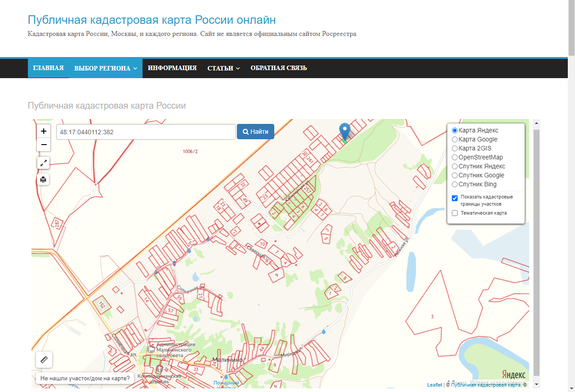Print the map using printer icon
This screenshot has height=392, width=575.
[x=43, y=180]
